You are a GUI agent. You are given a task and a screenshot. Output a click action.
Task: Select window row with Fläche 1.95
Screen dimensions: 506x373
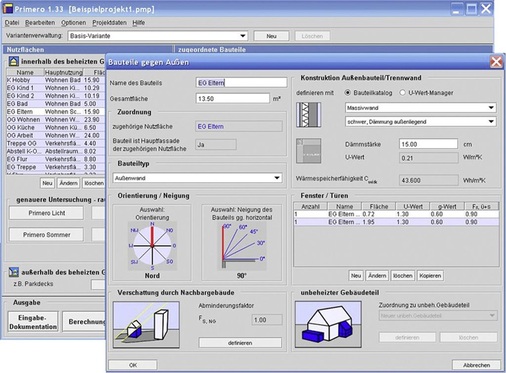coord(396,222)
